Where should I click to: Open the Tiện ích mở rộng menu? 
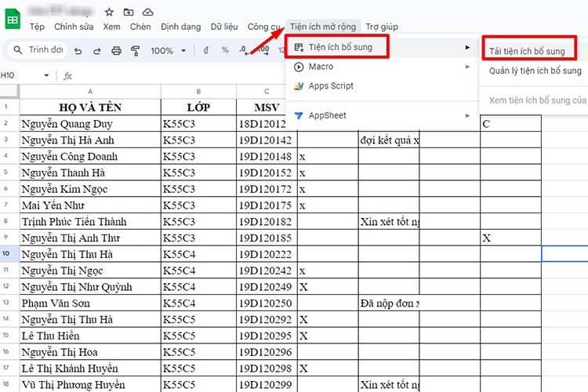(323, 27)
